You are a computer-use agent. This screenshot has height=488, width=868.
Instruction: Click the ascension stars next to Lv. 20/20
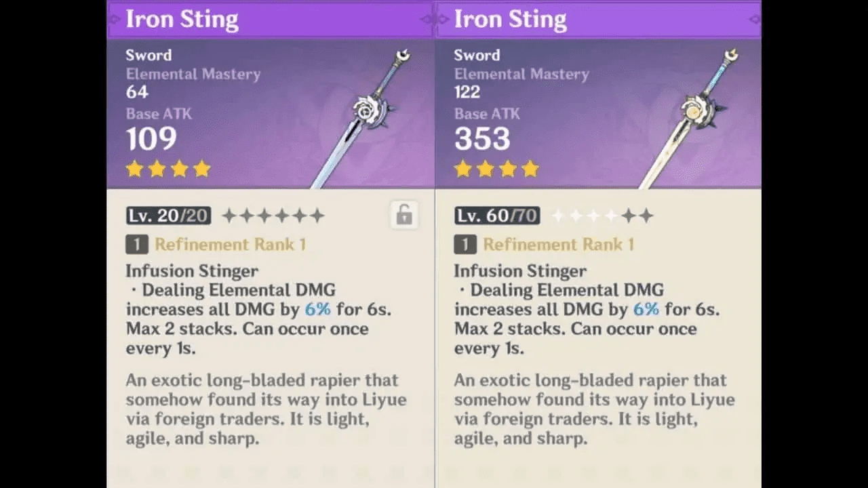[x=273, y=216]
